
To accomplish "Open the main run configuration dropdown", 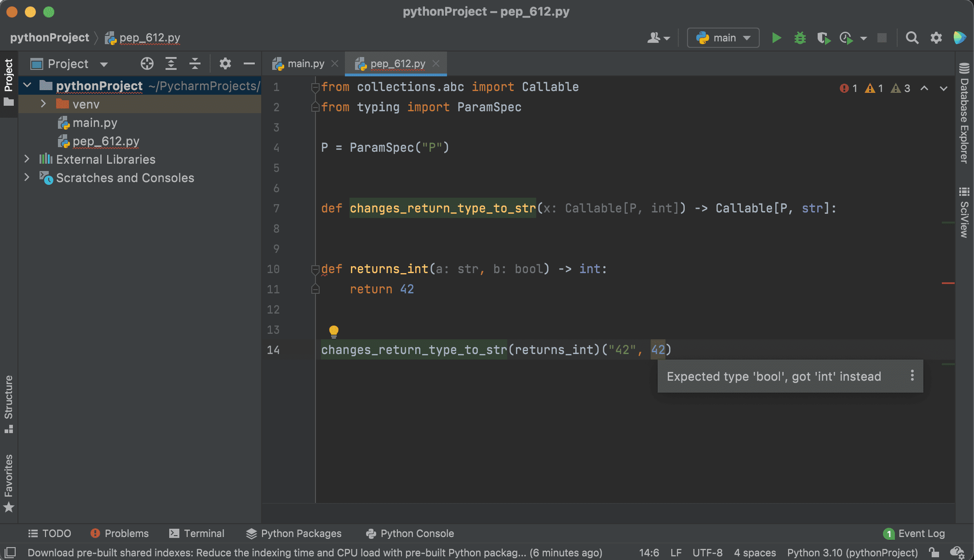I will pos(723,38).
